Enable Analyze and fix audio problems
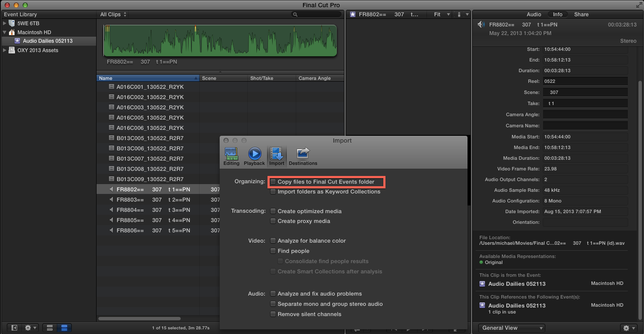This screenshot has width=644, height=334. (x=273, y=294)
